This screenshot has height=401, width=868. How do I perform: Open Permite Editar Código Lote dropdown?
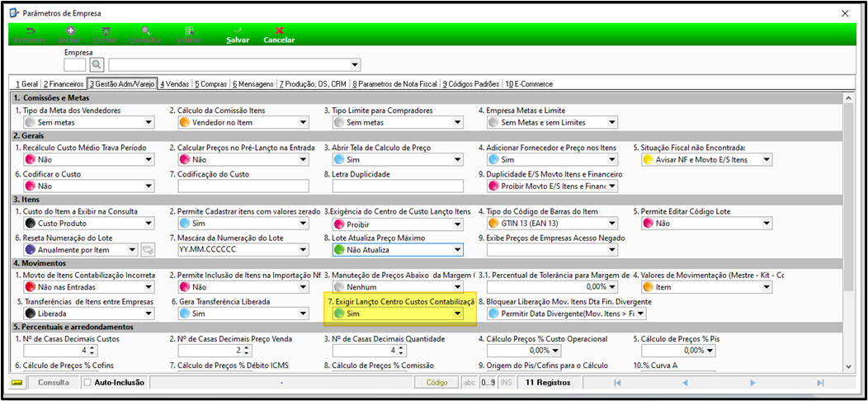coord(767,224)
